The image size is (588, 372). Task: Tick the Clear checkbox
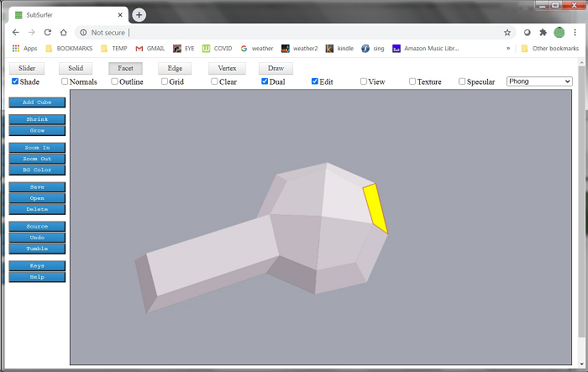214,81
